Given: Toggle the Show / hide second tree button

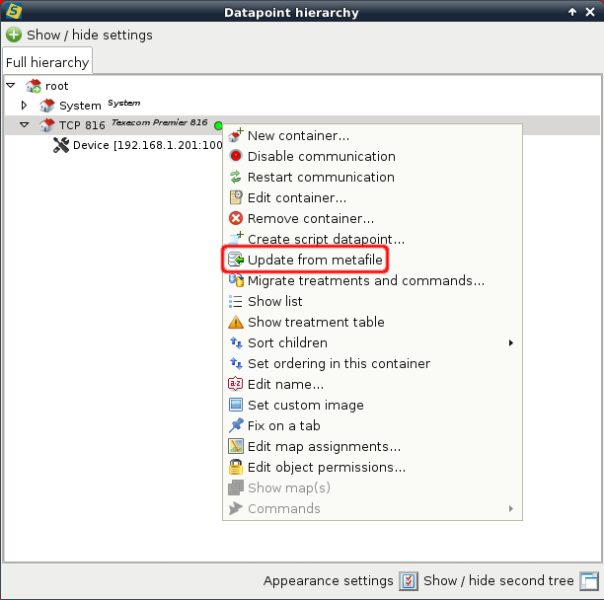Looking at the screenshot, I should coord(589,581).
